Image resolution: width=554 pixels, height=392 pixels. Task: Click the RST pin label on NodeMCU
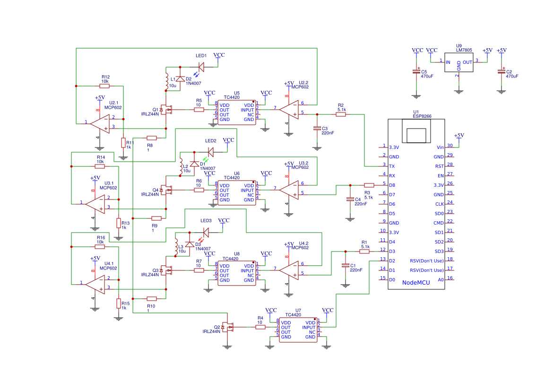pyautogui.click(x=440, y=166)
